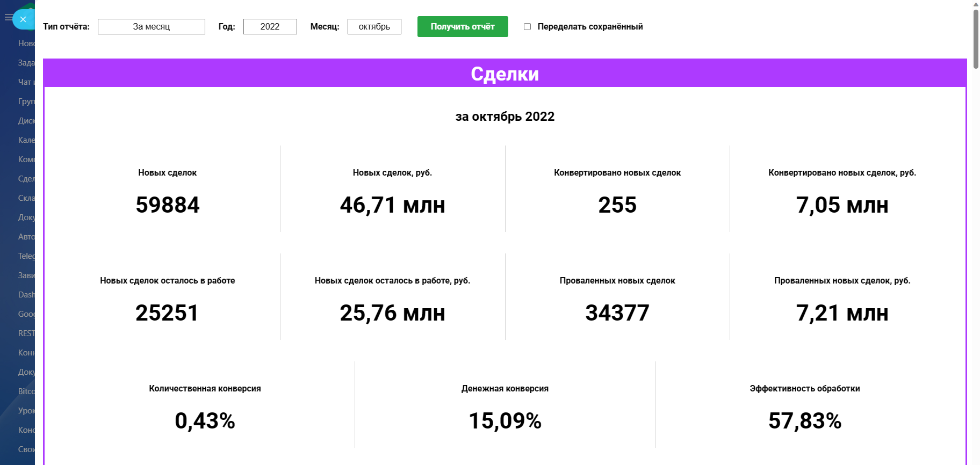Image resolution: width=980 pixels, height=465 pixels.
Task: Enable the Переделать сохранённый checkbox
Action: click(x=527, y=26)
